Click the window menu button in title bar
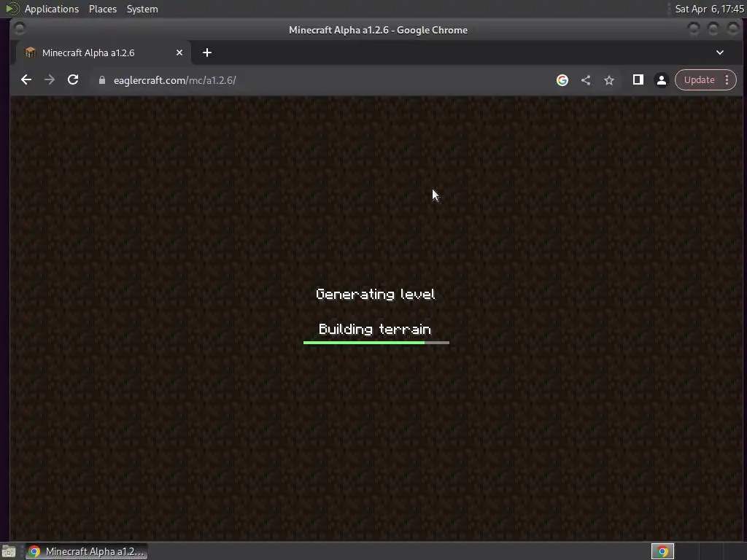 [x=20, y=29]
